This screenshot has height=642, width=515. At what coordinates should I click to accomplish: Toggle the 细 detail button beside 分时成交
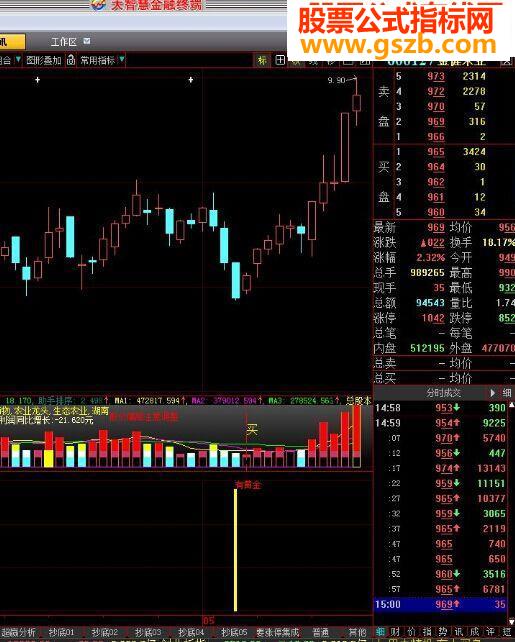(x=507, y=393)
